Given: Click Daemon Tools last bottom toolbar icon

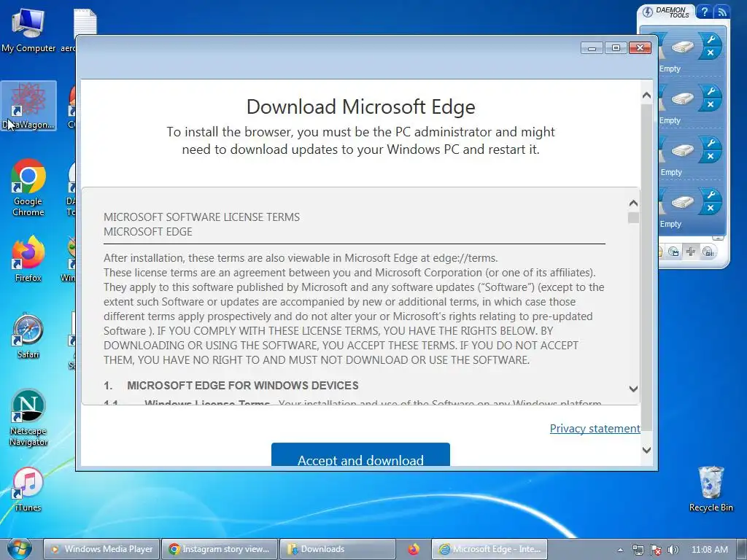Looking at the screenshot, I should pos(708,252).
